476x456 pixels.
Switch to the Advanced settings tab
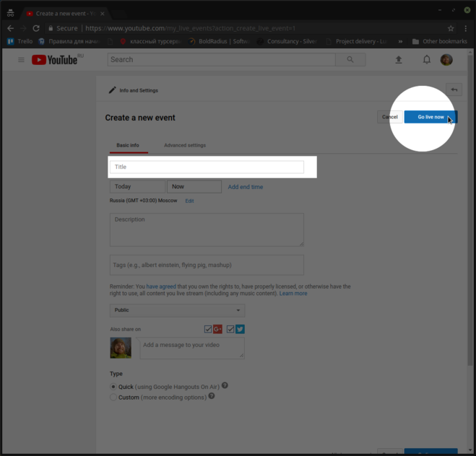pos(185,145)
